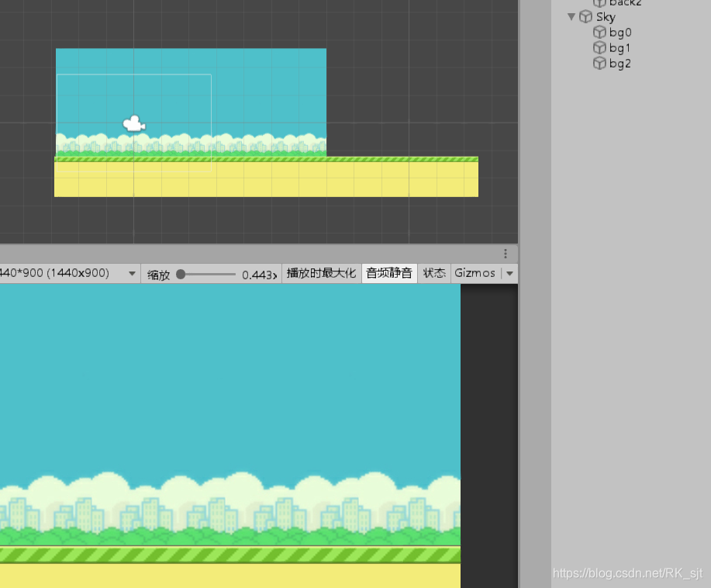The width and height of the screenshot is (711, 588).
Task: Click the 0.443x scale value
Action: pos(260,275)
